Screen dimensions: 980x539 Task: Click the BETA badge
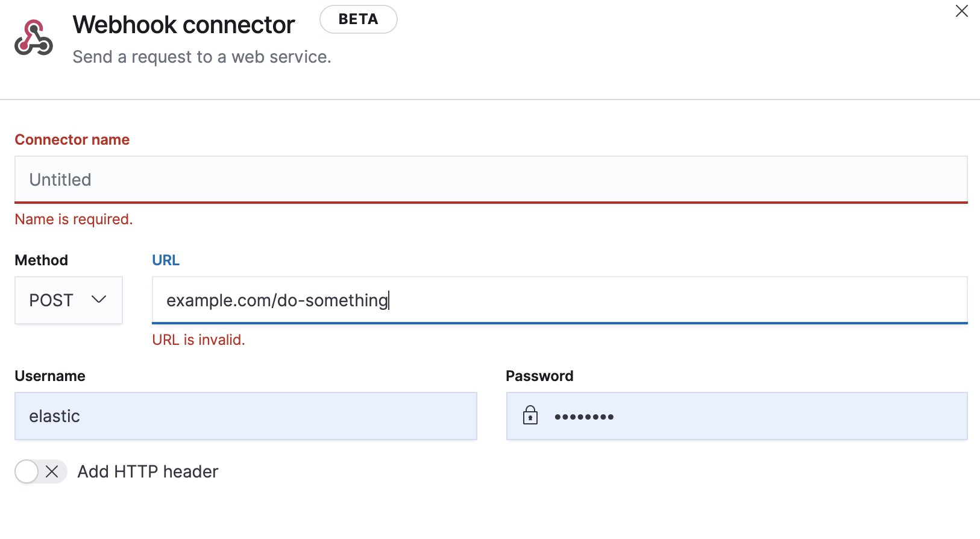pyautogui.click(x=358, y=19)
